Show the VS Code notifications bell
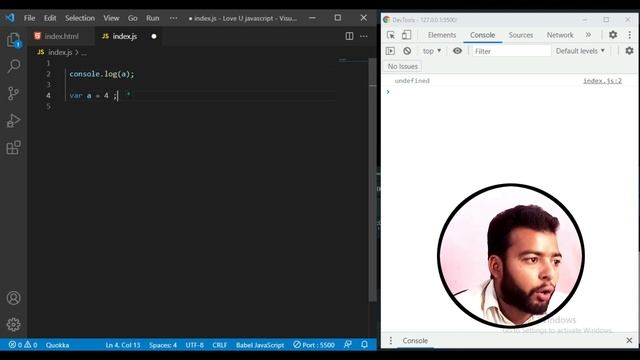This screenshot has height=360, width=640. pyautogui.click(x=364, y=345)
